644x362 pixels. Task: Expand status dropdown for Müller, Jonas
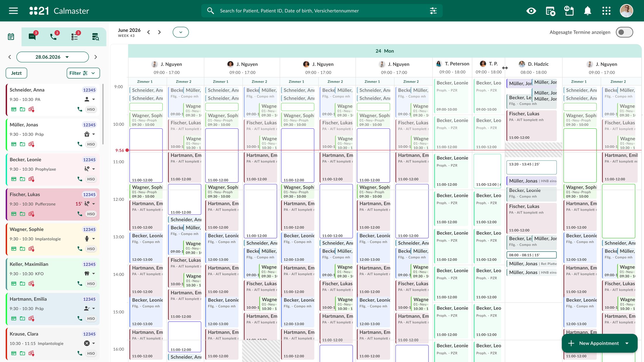[x=94, y=134]
